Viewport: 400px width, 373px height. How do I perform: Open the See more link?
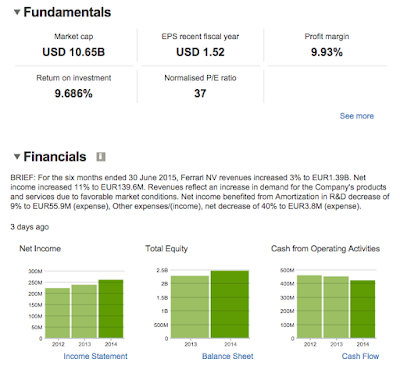point(357,116)
